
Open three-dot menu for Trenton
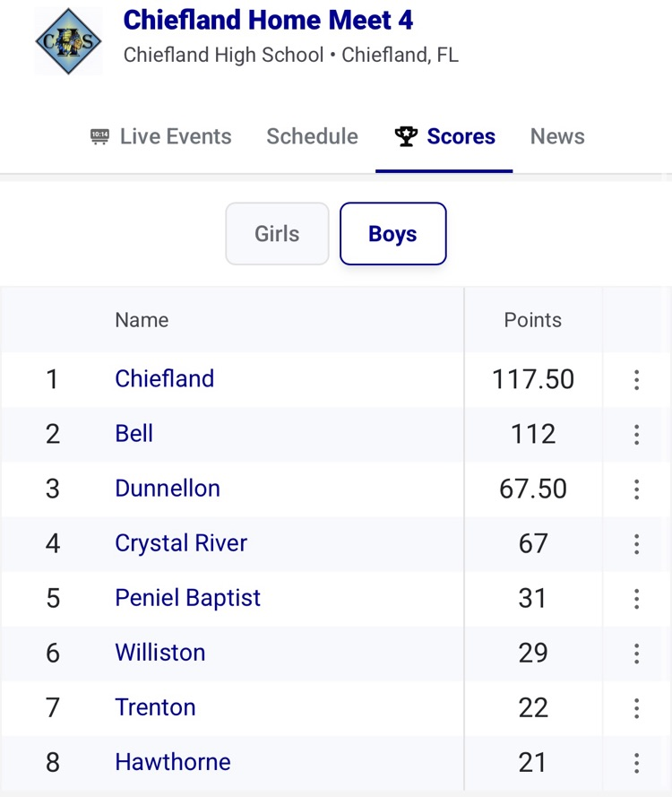point(636,707)
